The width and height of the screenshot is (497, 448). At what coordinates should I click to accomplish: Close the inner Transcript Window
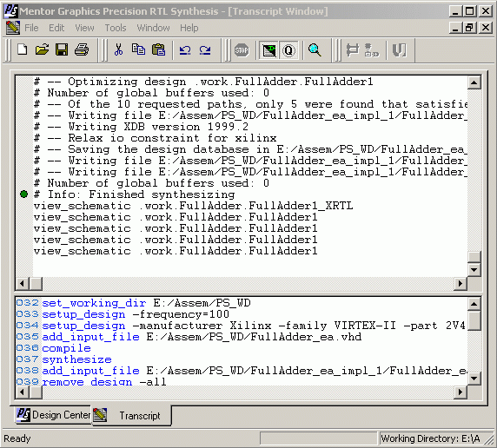[x=486, y=28]
